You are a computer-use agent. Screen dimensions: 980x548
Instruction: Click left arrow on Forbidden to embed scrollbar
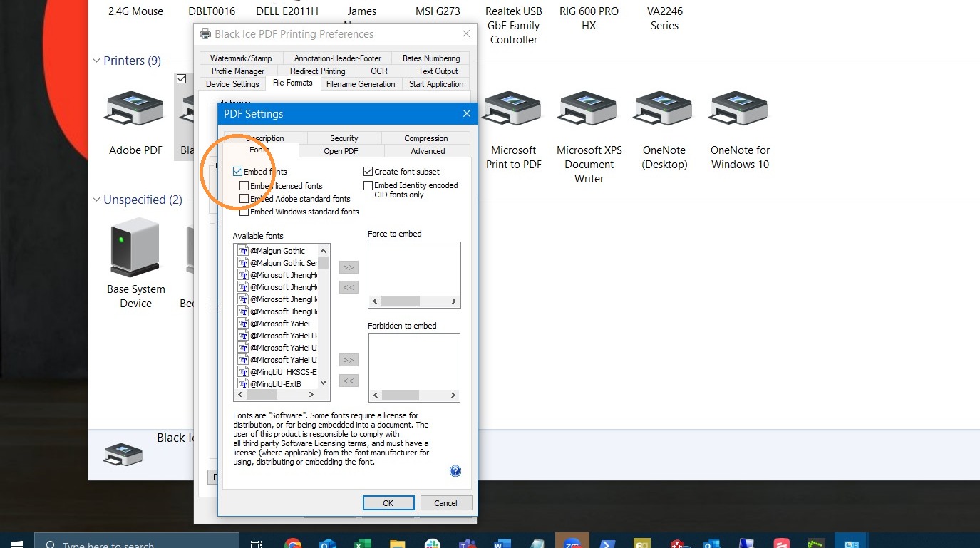[x=376, y=395]
